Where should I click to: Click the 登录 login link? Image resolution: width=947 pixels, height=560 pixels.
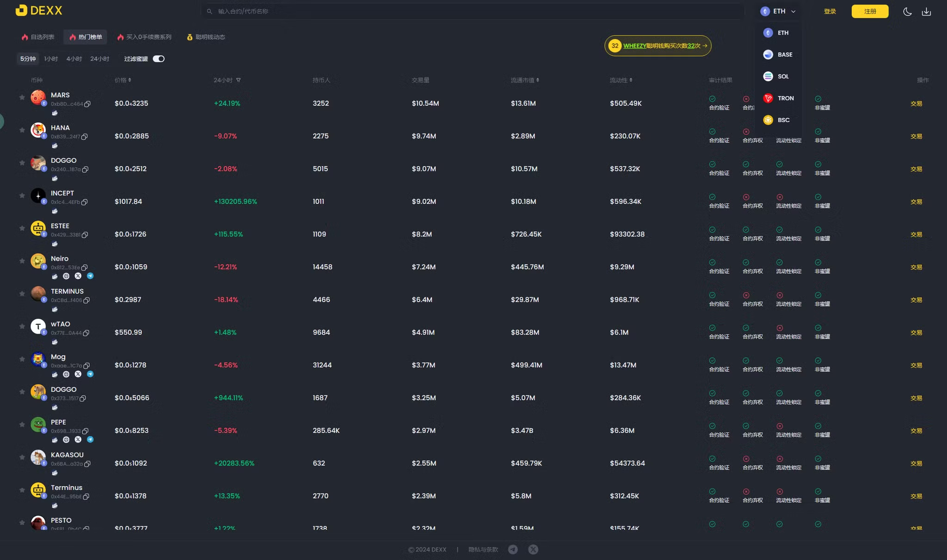coord(830,12)
